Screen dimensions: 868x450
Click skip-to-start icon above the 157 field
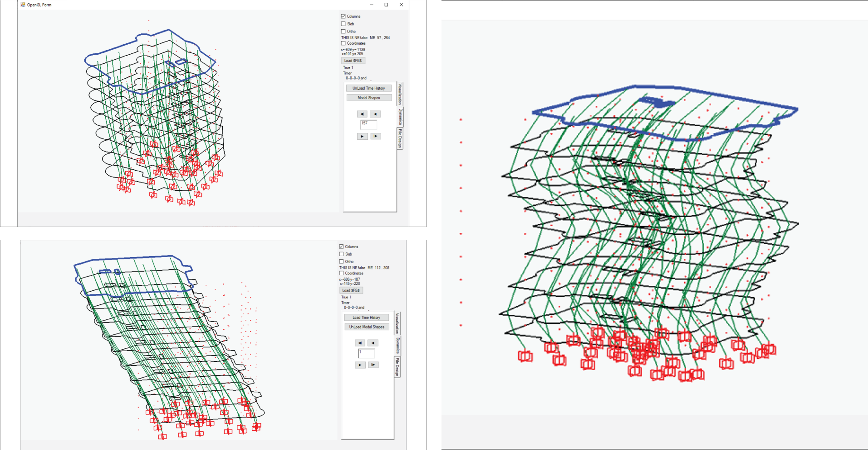tap(362, 114)
